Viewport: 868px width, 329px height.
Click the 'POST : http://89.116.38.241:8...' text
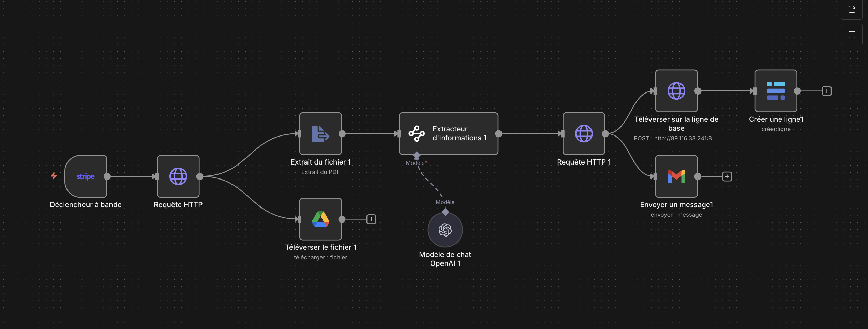675,138
